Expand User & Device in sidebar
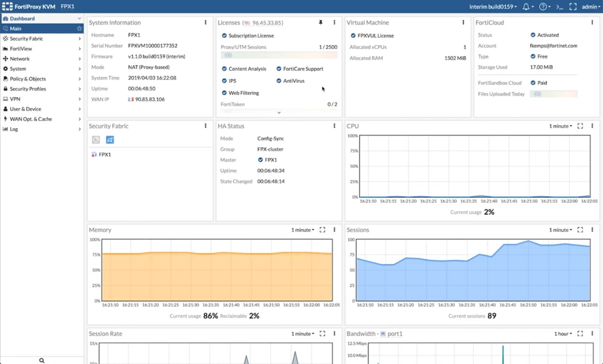The width and height of the screenshot is (603, 364). point(42,109)
